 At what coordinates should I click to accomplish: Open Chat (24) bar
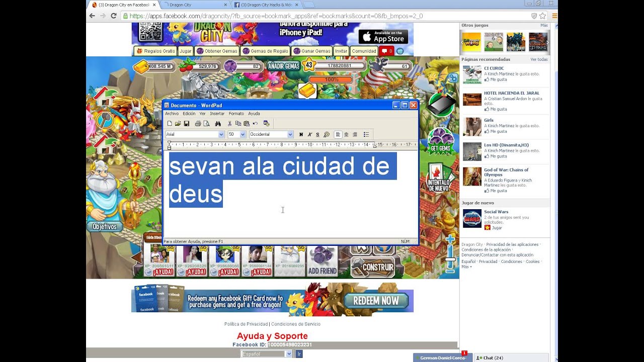pyautogui.click(x=512, y=358)
